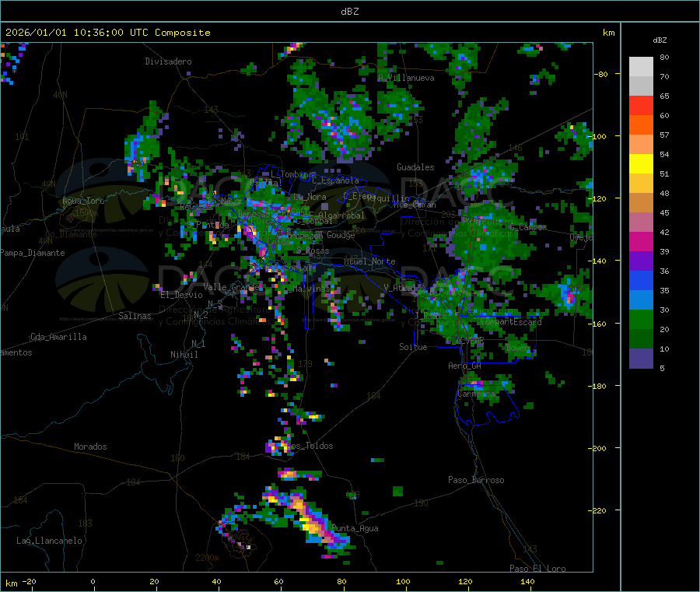The image size is (700, 592).
Task: Click the 'dBZ' title in top bar
Action: click(349, 11)
